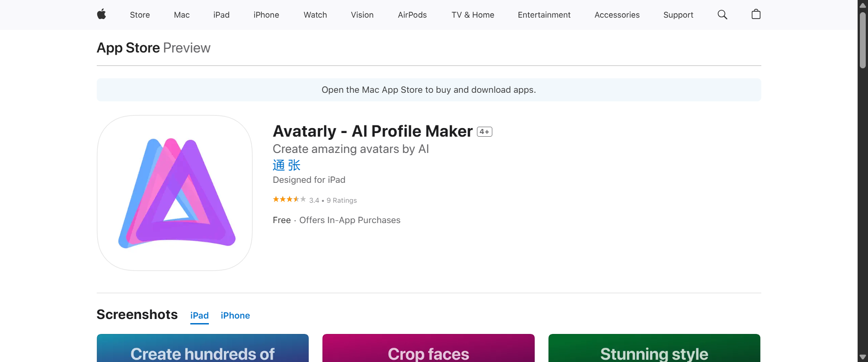
Task: Select the iPad screenshots tab
Action: [199, 315]
